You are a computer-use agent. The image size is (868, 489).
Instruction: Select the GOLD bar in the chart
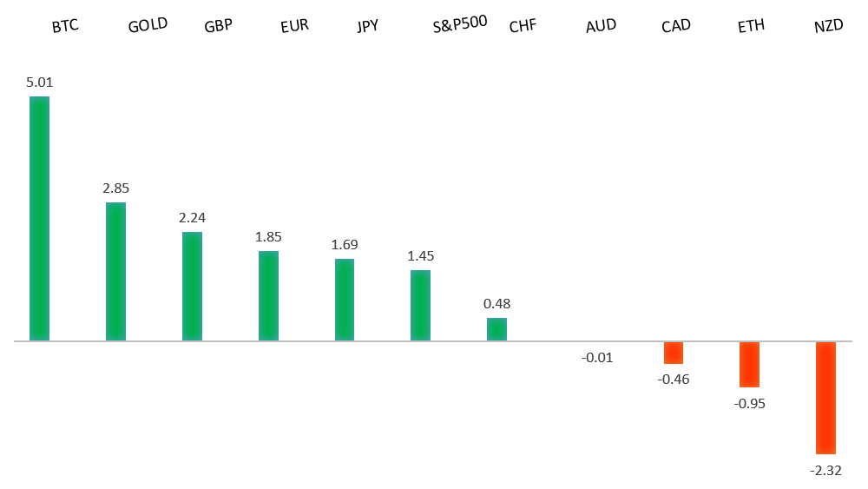[x=115, y=271]
